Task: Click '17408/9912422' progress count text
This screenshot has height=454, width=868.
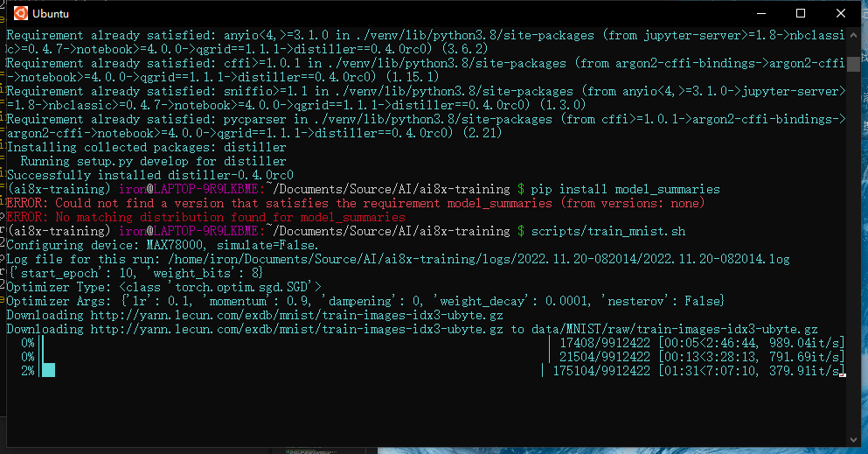Action: (605, 343)
